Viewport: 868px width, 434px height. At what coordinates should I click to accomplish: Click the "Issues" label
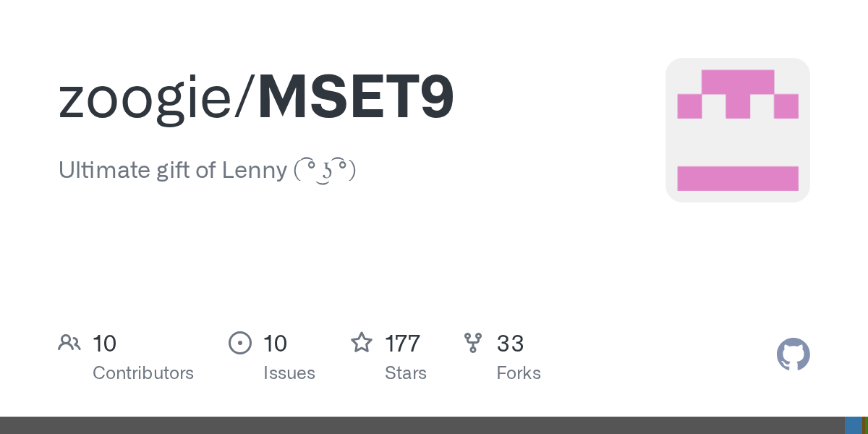coord(289,373)
